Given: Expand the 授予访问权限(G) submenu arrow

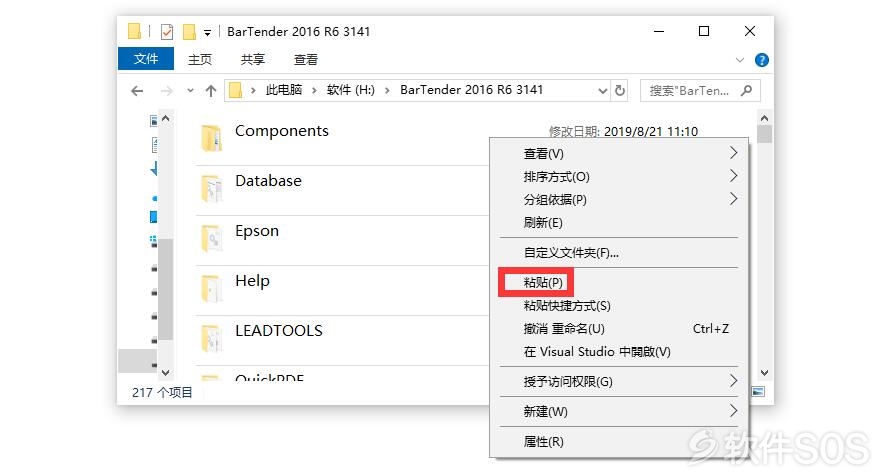Looking at the screenshot, I should click(733, 381).
